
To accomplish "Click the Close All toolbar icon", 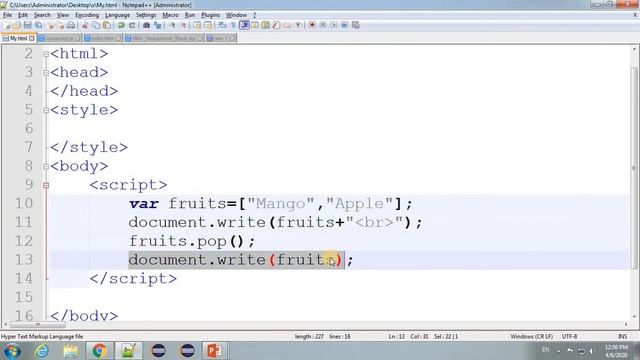I will pos(61,25).
